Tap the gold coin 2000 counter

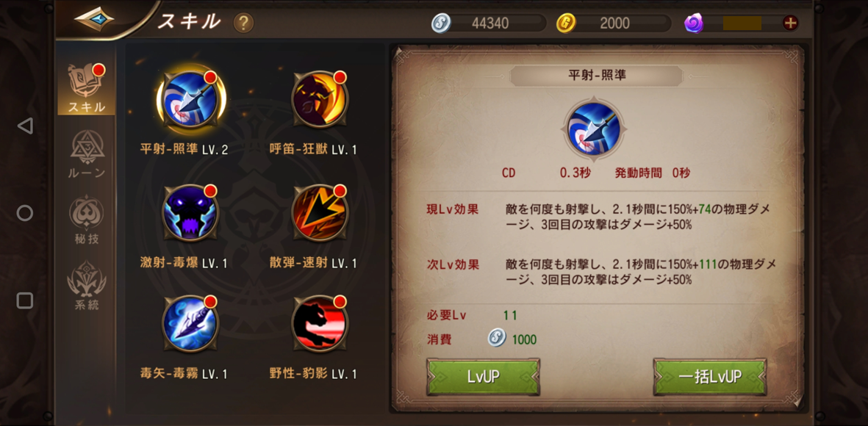pos(614,24)
